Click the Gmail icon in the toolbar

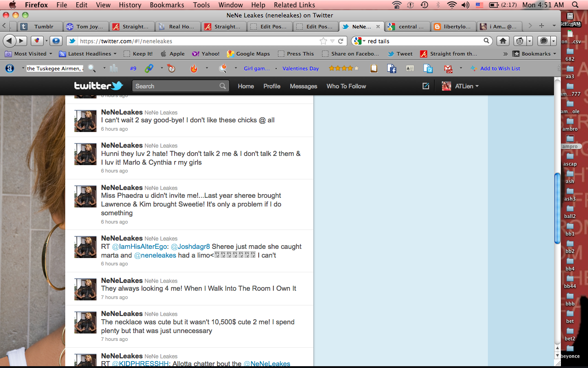(x=448, y=69)
